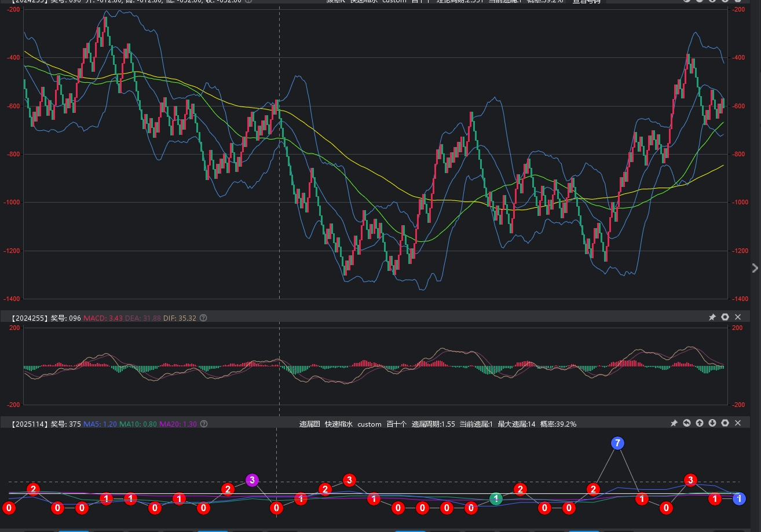The image size is (761, 532).
Task: Pin the MACD indicator panel
Action: coord(712,317)
